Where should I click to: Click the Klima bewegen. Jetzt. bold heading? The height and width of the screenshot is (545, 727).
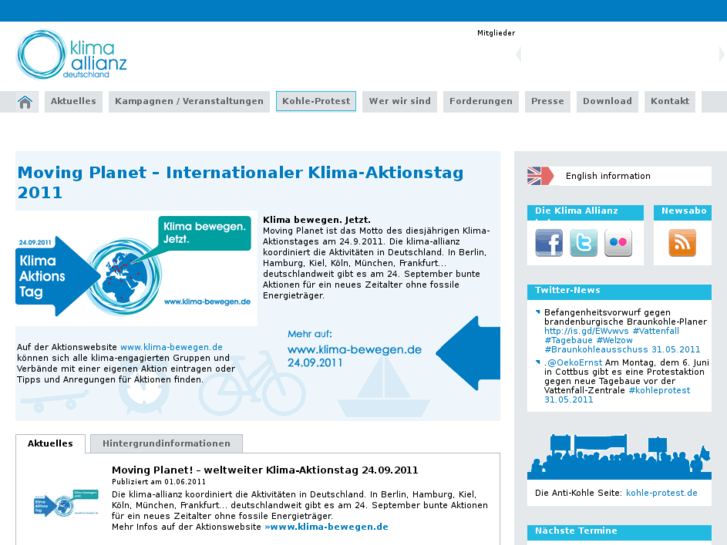317,220
